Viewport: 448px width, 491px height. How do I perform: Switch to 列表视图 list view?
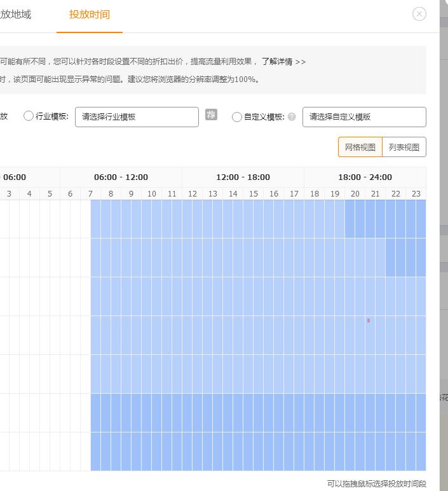point(404,147)
